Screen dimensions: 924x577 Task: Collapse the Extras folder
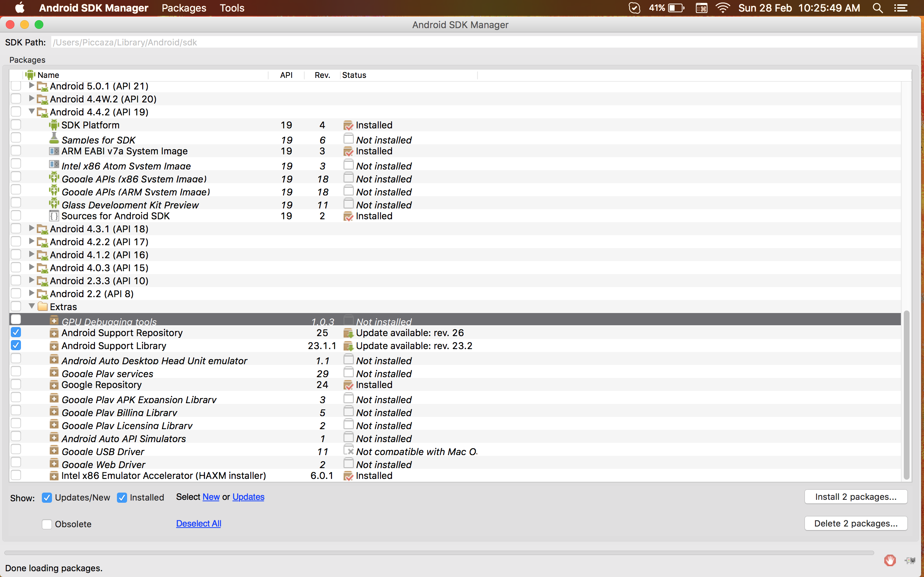[x=32, y=306]
